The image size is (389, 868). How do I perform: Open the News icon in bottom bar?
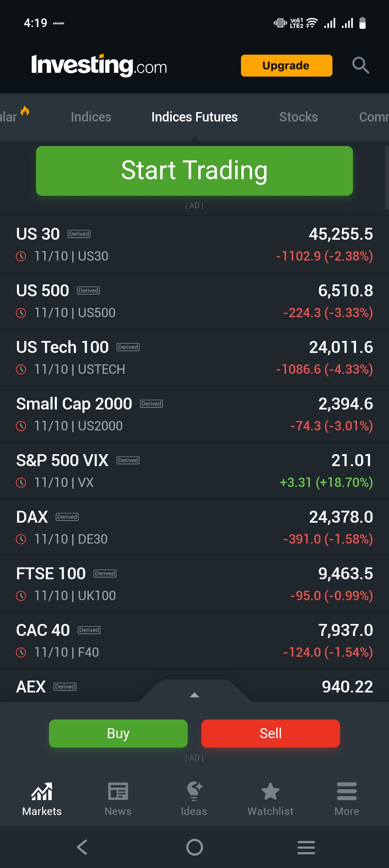point(118,792)
